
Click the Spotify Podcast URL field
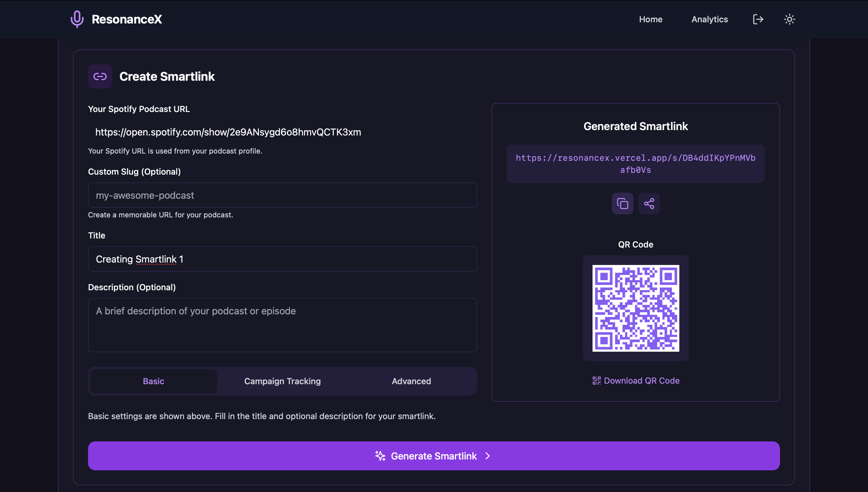pos(282,132)
